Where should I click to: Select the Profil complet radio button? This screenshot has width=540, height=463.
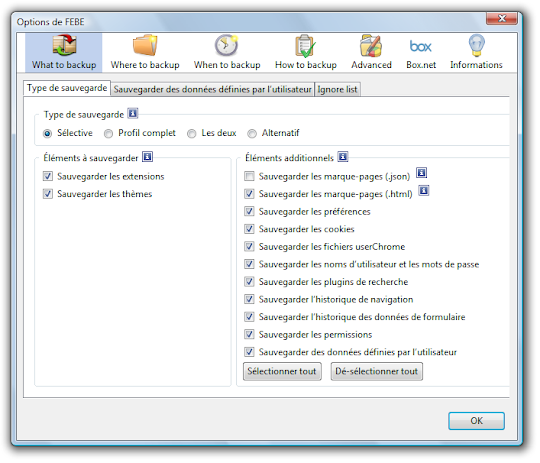(108, 133)
